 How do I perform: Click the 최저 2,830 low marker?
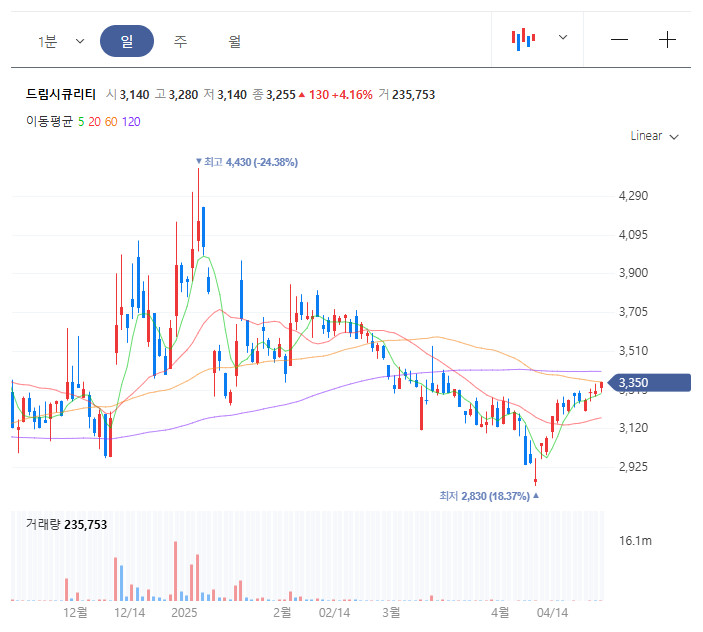489,496
